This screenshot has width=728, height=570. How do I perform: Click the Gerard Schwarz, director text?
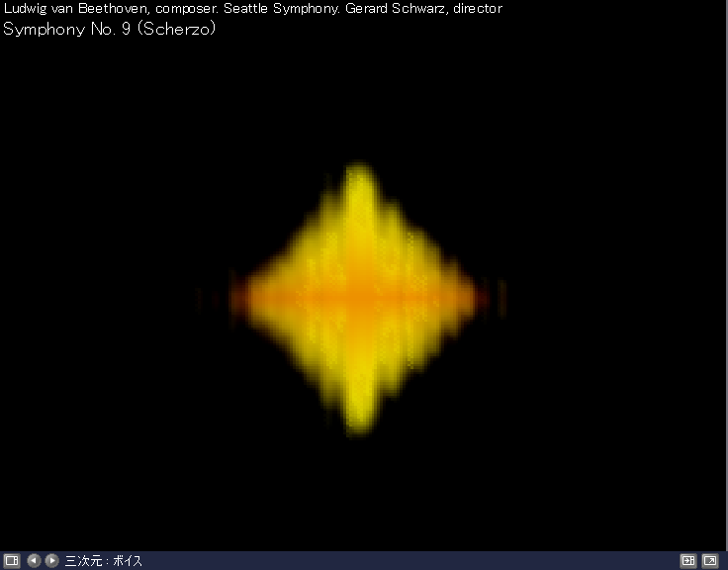click(423, 9)
